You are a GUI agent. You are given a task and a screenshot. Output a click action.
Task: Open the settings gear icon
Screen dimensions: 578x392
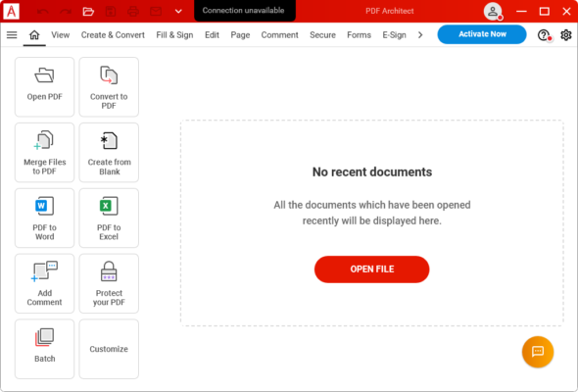(566, 35)
